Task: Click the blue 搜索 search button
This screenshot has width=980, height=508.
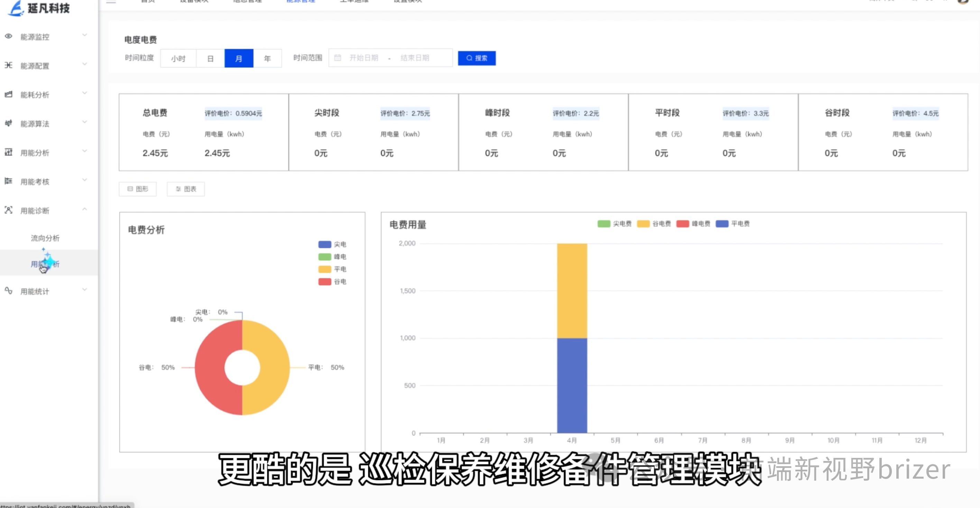Action: point(477,58)
